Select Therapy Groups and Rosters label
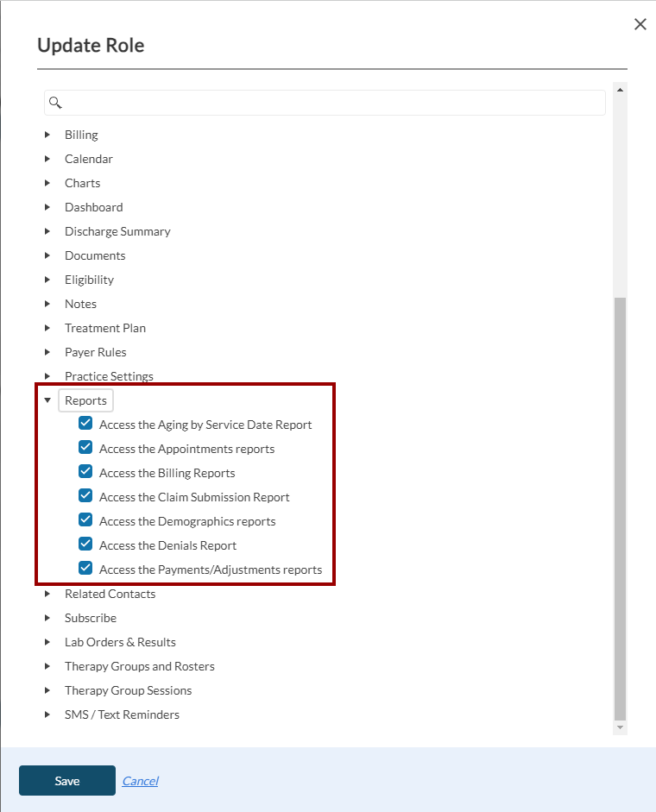656x812 pixels. (139, 666)
